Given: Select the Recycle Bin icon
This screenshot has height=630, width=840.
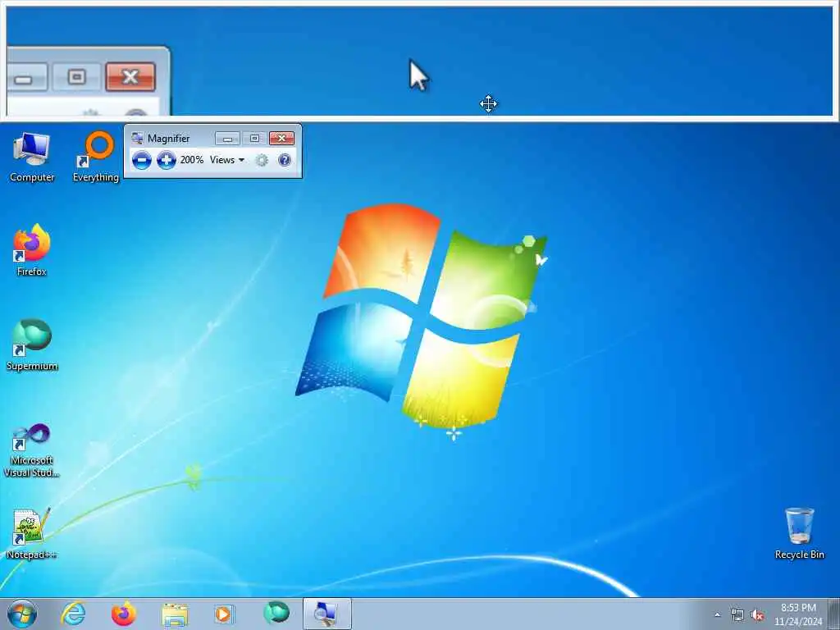Looking at the screenshot, I should point(799,533).
